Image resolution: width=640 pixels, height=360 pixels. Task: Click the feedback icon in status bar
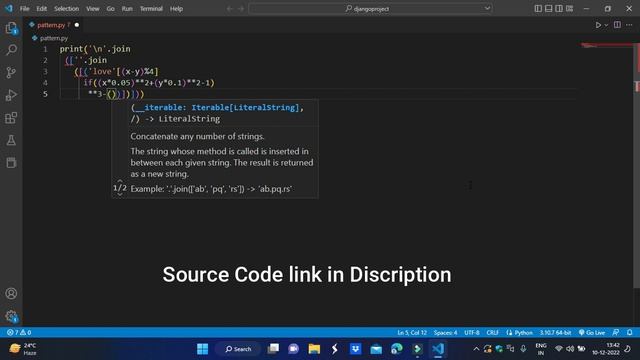[616, 333]
